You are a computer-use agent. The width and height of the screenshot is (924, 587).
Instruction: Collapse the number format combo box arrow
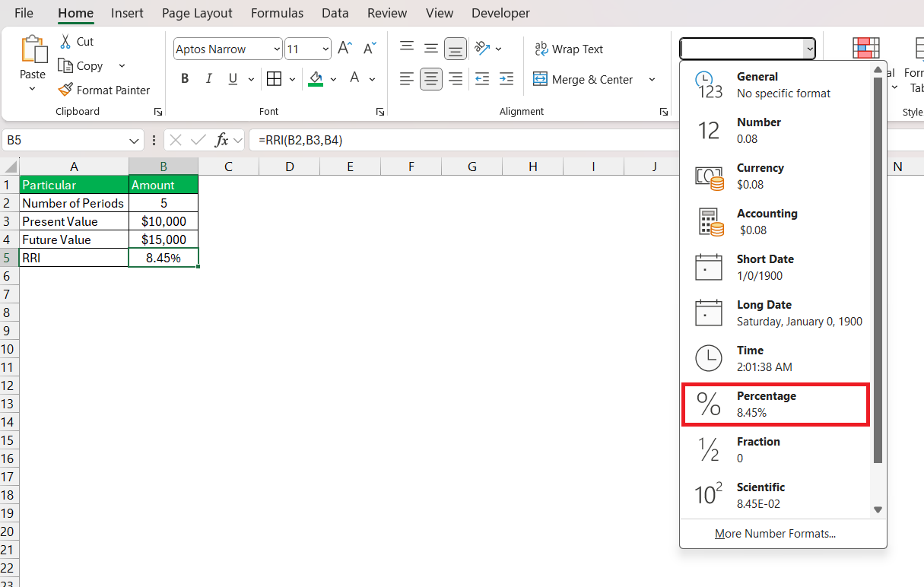coord(809,49)
